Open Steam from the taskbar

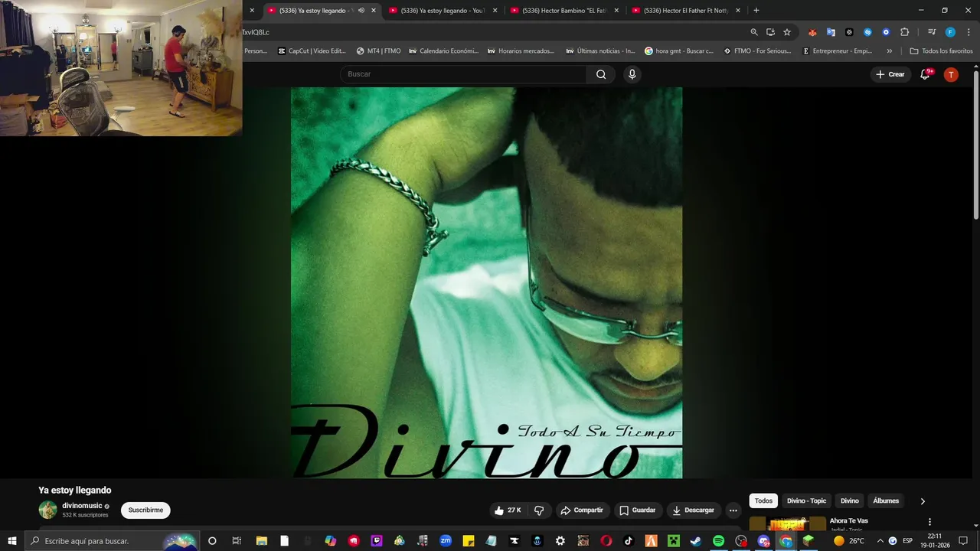point(695,540)
